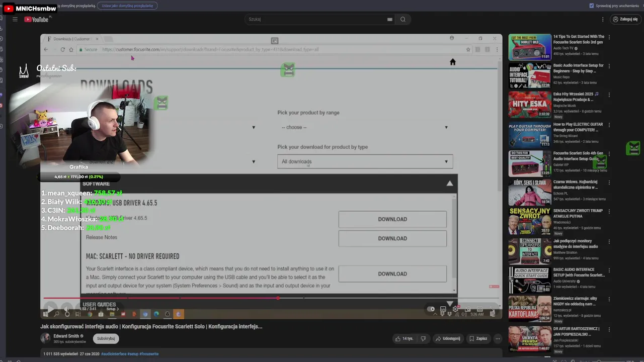
Task: Click the recorded browser address bar URL
Action: click(210, 49)
